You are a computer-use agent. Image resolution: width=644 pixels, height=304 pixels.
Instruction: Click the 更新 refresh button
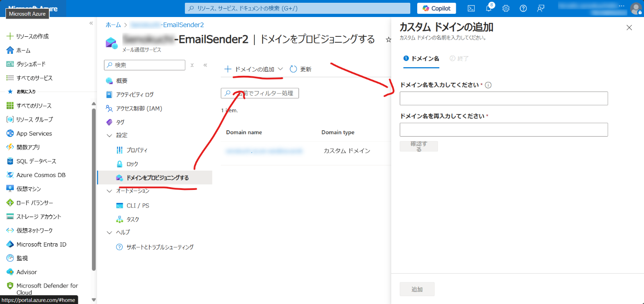(300, 69)
